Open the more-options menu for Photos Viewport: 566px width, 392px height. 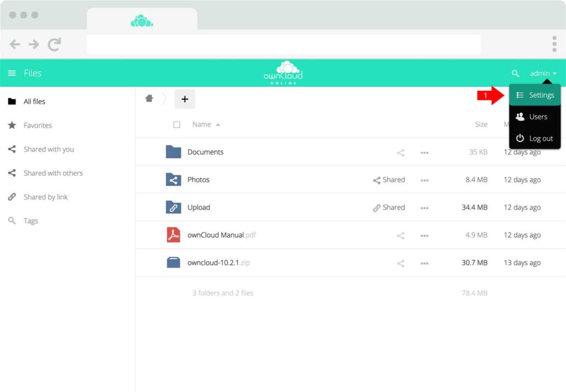click(424, 179)
